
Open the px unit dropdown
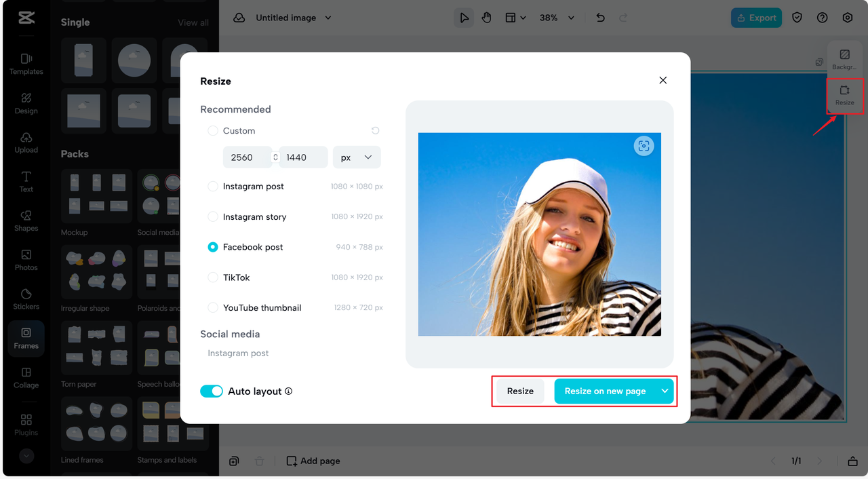click(x=357, y=157)
